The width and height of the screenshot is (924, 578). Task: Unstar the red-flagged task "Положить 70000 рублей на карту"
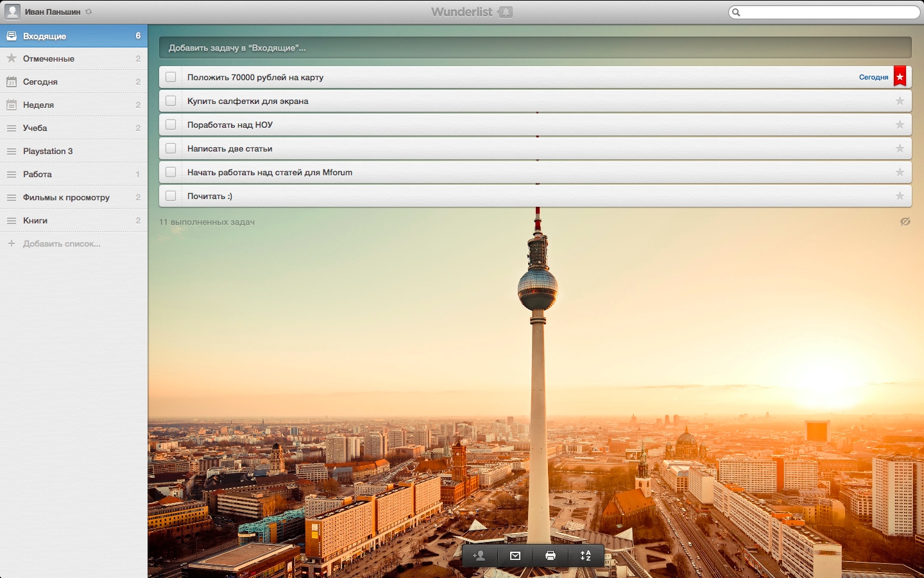pos(900,76)
